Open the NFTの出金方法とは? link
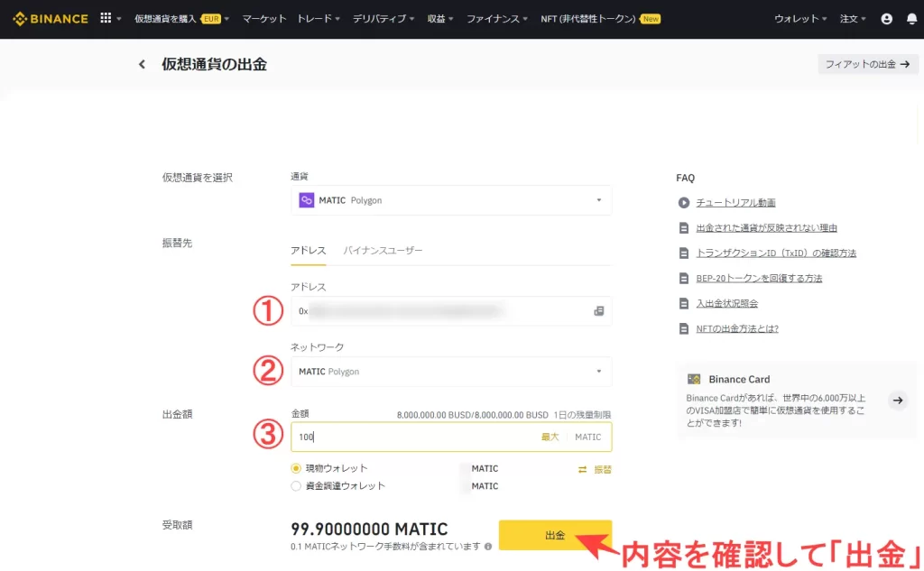The height and width of the screenshot is (571, 924). [737, 329]
